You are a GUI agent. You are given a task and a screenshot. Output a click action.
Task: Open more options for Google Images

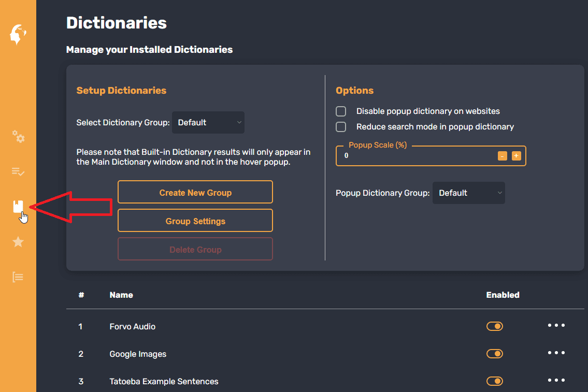(556, 353)
